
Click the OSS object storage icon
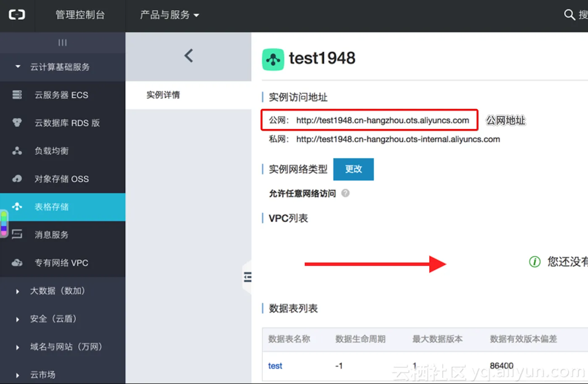point(17,179)
